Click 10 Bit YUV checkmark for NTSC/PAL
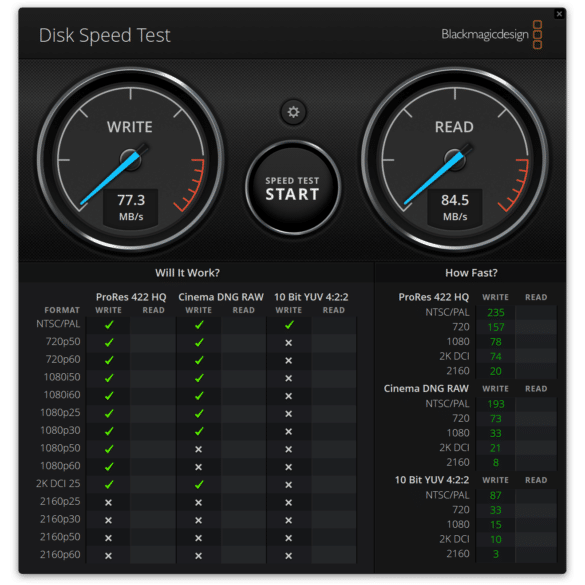The height and width of the screenshot is (585, 585). tap(289, 325)
